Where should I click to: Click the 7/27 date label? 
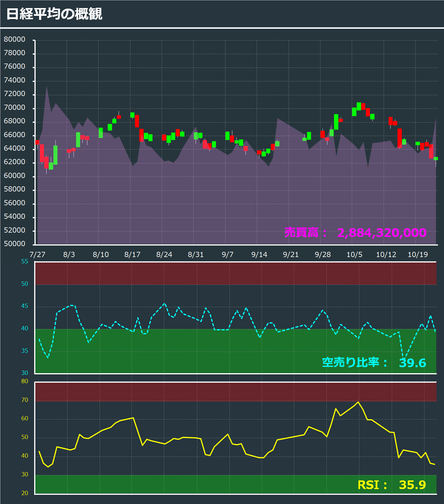click(37, 254)
